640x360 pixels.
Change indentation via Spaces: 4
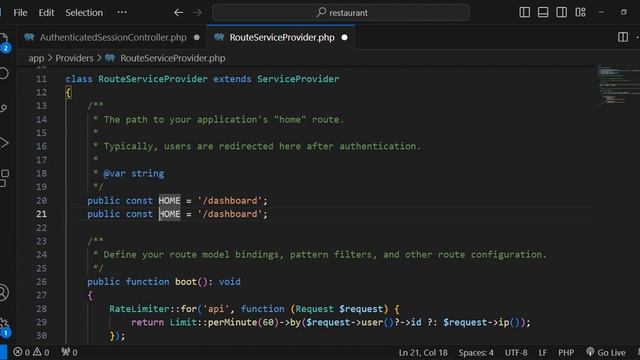click(476, 353)
